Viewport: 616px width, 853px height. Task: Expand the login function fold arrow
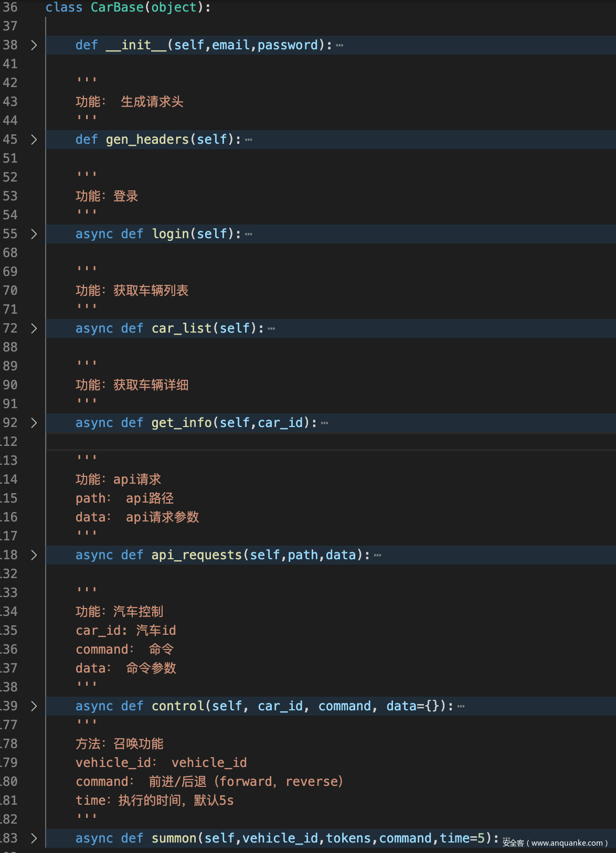point(34,234)
